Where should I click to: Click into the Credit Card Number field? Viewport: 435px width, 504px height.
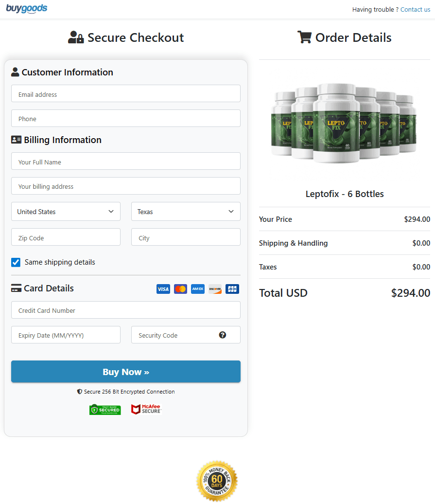coord(125,310)
